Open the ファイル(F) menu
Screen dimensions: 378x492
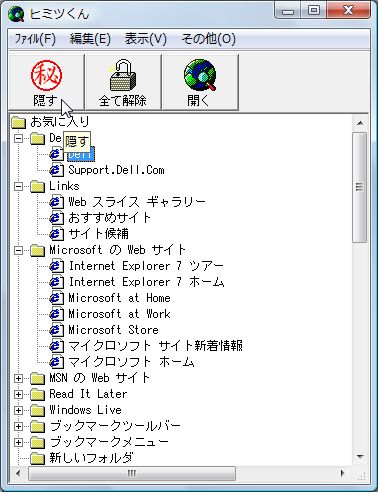tap(35, 39)
